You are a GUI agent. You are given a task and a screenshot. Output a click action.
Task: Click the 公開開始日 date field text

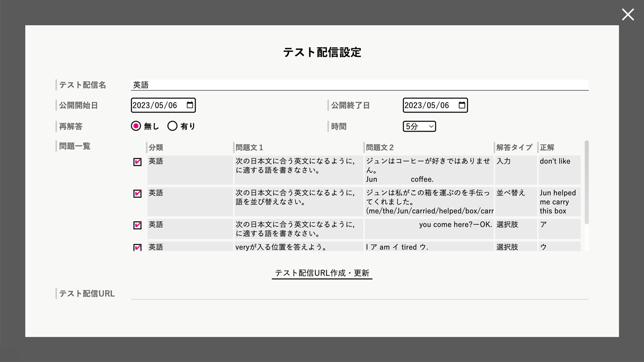155,105
